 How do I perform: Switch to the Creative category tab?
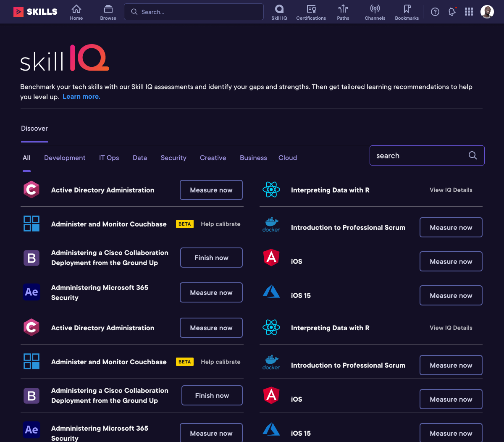tap(213, 158)
